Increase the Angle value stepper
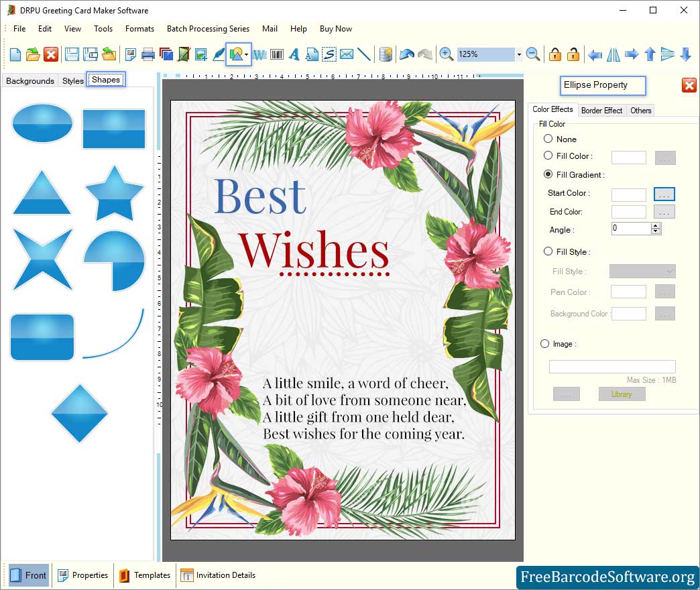Image resolution: width=700 pixels, height=590 pixels. coord(655,226)
